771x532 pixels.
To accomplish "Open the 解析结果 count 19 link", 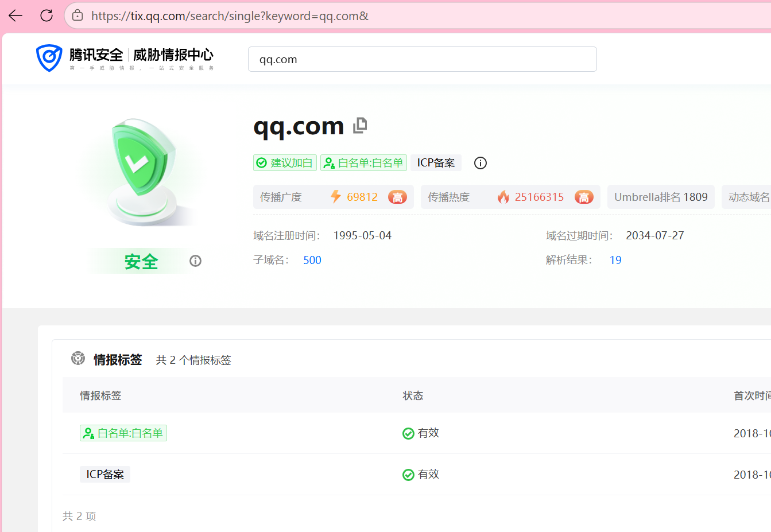I will (x=615, y=260).
